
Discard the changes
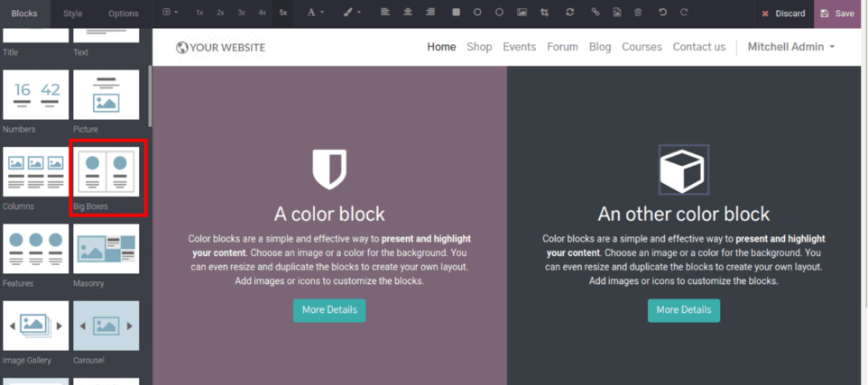pos(784,14)
